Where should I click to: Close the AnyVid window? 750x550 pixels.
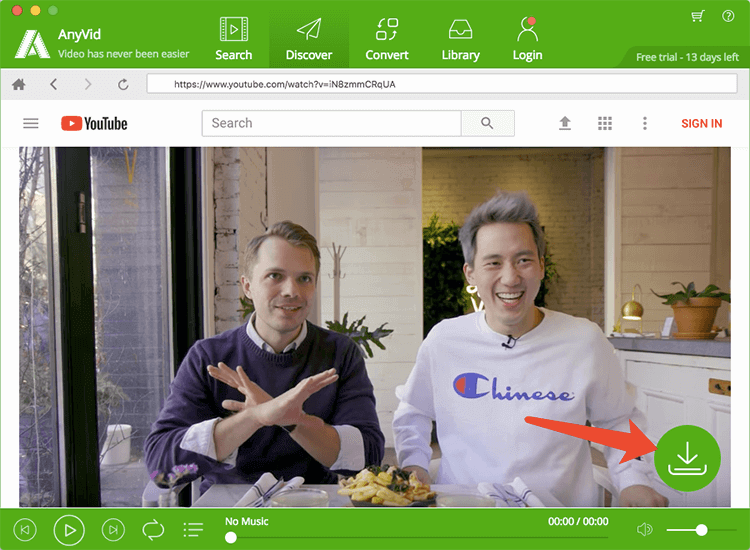17,10
